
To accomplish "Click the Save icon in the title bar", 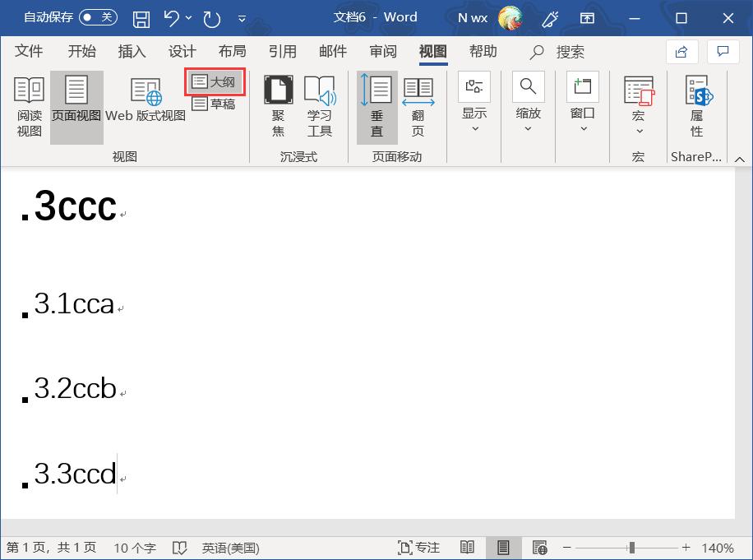I will [x=141, y=17].
